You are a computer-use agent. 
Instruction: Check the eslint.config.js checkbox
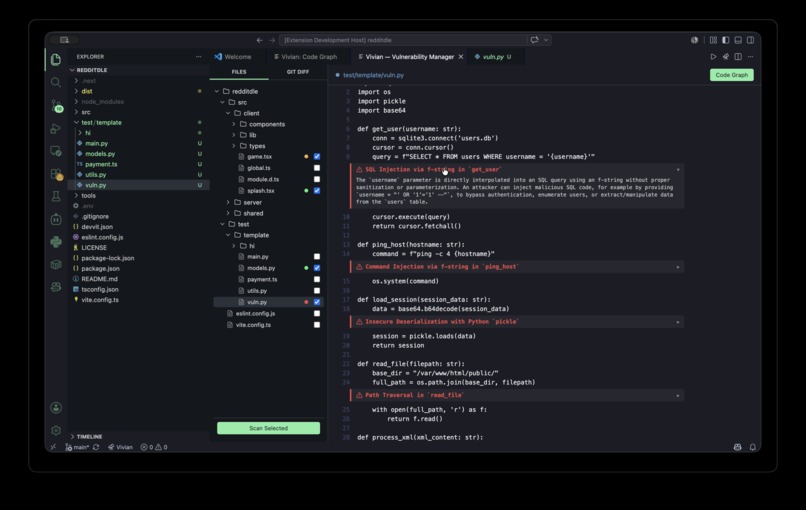click(317, 313)
